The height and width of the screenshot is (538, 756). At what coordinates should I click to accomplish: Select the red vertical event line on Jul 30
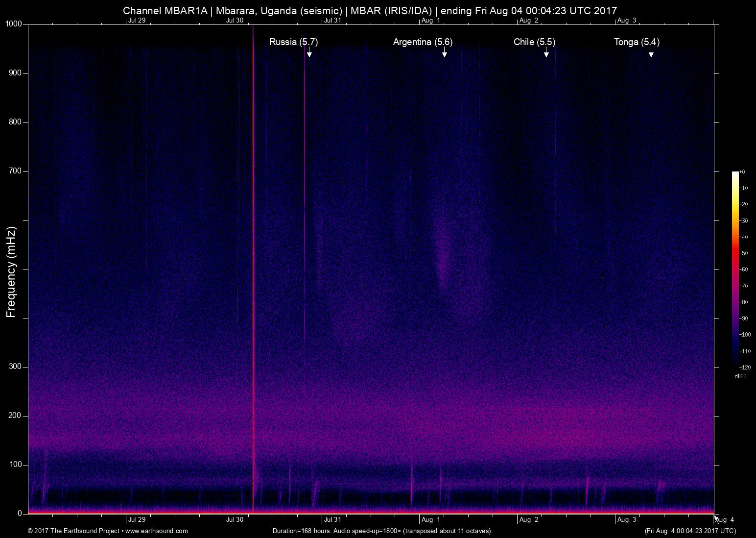point(253,269)
